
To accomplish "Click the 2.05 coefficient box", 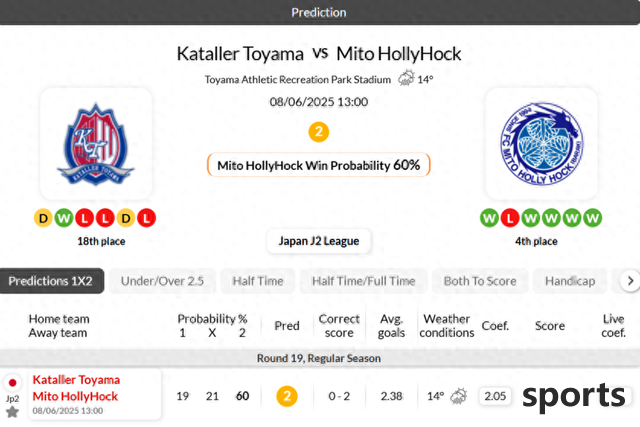I will click(495, 396).
